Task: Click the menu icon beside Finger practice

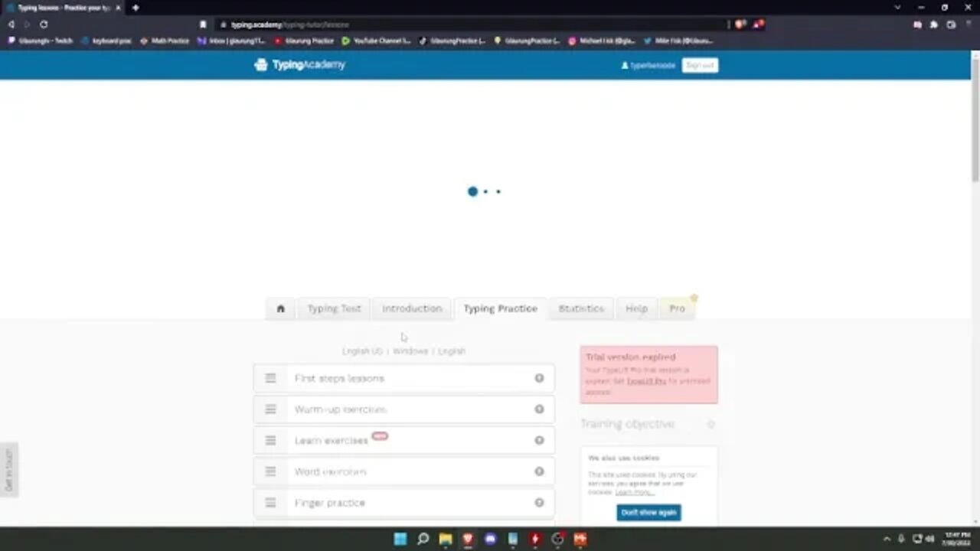Action: pyautogui.click(x=270, y=503)
